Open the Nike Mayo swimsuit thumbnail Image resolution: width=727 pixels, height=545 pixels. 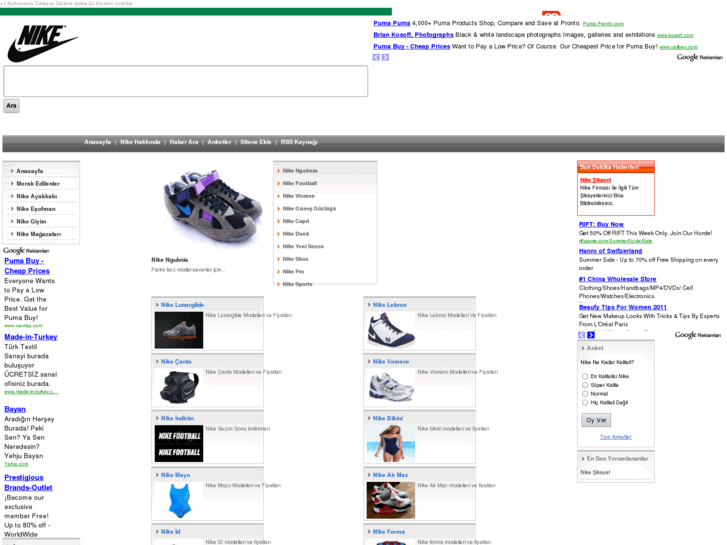[179, 500]
